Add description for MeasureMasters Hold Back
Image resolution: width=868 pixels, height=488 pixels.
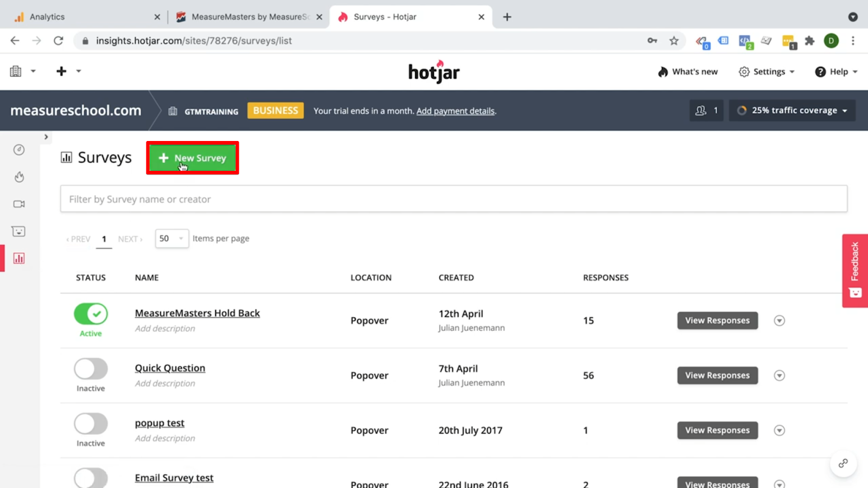[x=165, y=329]
